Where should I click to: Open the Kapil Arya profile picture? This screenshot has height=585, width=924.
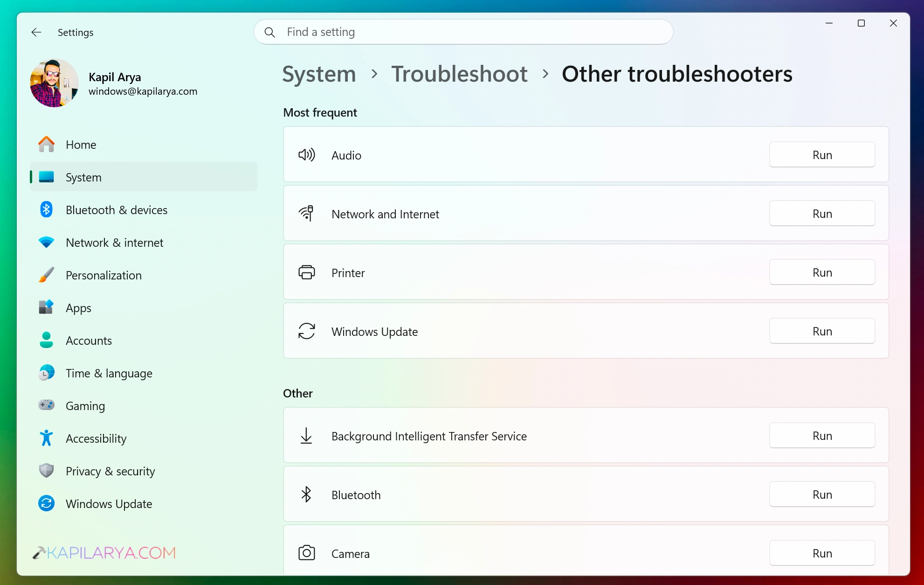(x=54, y=83)
